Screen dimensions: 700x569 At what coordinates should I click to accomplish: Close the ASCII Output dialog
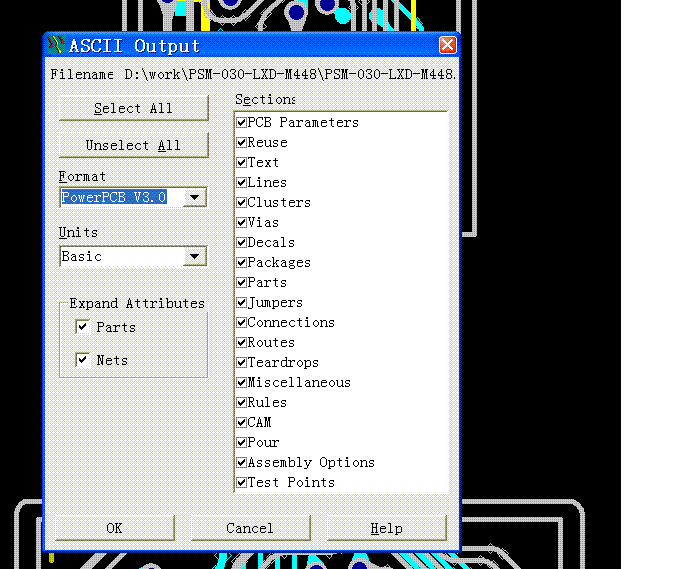448,45
